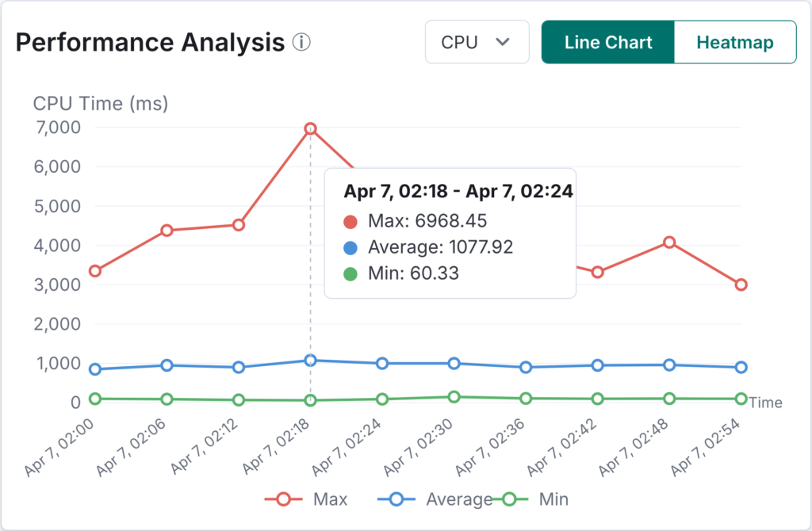
Task: Toggle the Average series in legend
Action: 435,499
